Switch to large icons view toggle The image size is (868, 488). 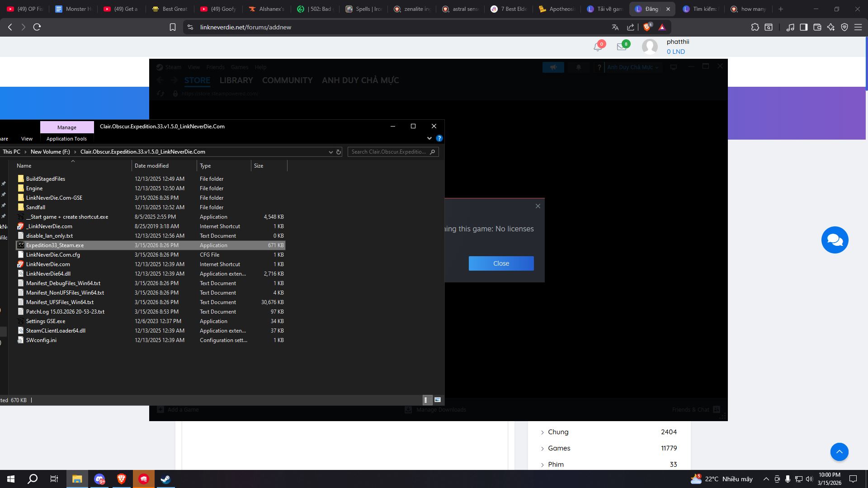[438, 400]
